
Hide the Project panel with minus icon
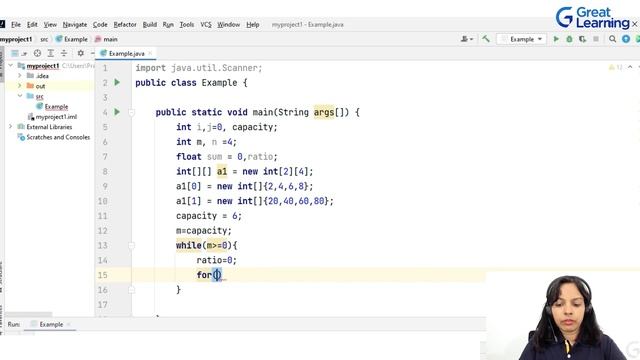93,53
